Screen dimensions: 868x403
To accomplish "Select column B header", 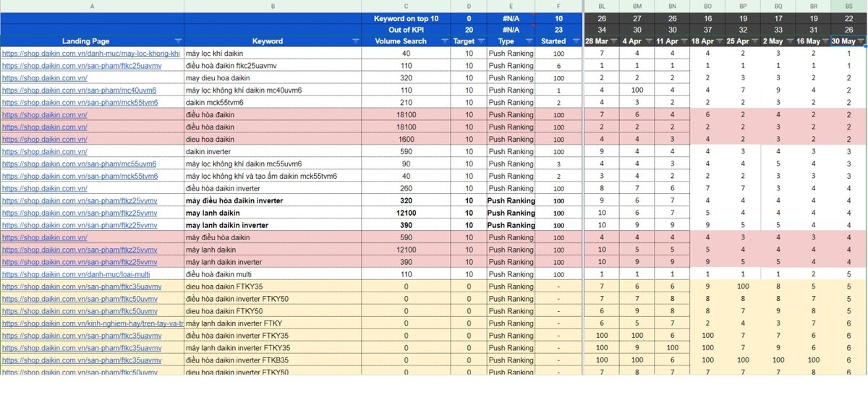I will [x=273, y=6].
